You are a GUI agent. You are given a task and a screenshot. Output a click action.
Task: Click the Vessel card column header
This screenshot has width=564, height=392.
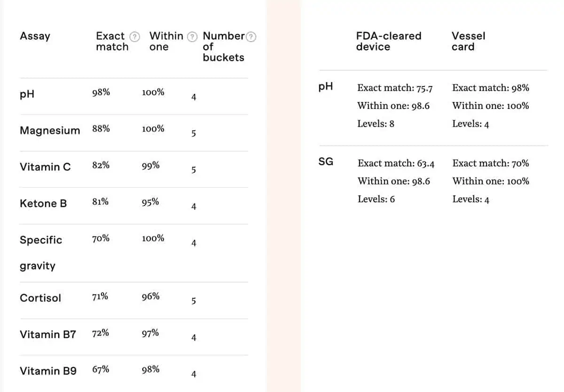click(468, 41)
